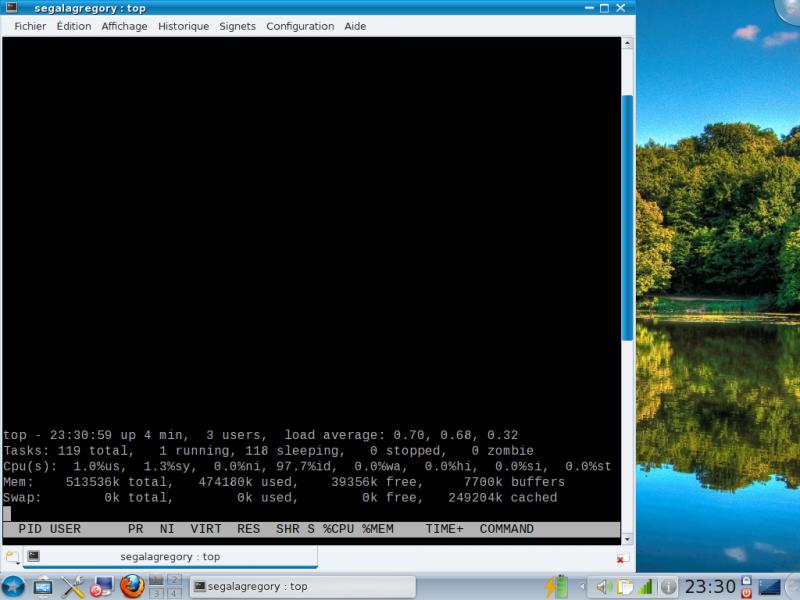Close the current Konsole tab with red X
This screenshot has width=800, height=600.
[x=620, y=559]
